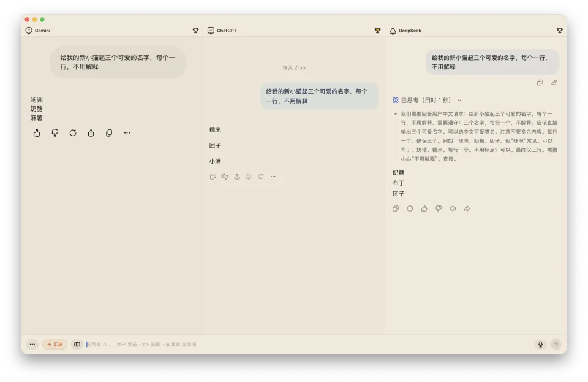Regenerate the DeepSeek answer
588x382 pixels.
point(410,208)
